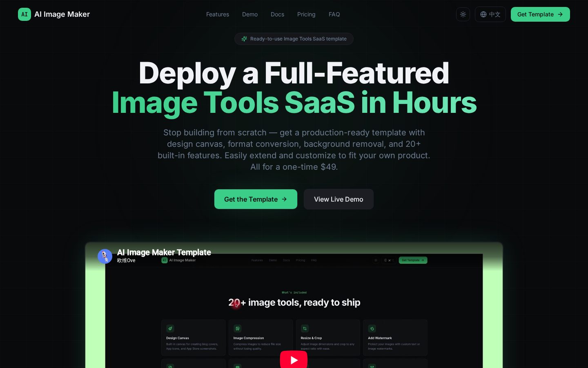Click the Design Canvas card icon
Image resolution: width=588 pixels, height=368 pixels.
pyautogui.click(x=170, y=328)
